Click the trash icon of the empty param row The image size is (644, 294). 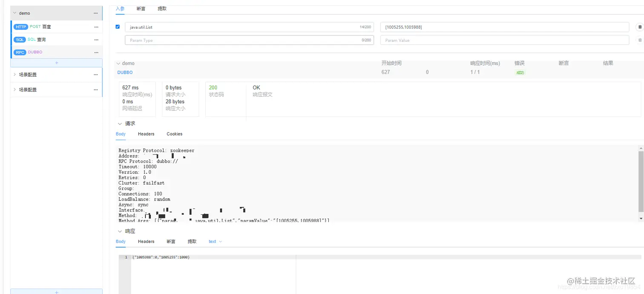click(640, 40)
